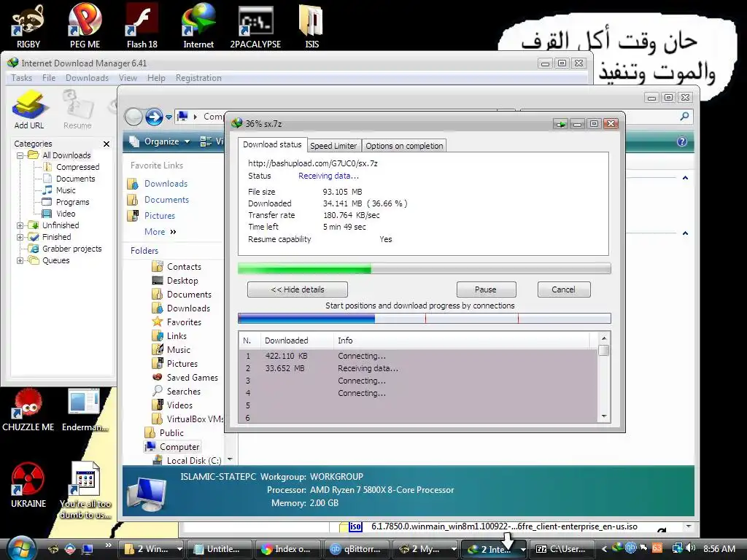Viewport: 747px width, 560px height.
Task: Switch to the Speed Limiter tab
Action: pyautogui.click(x=333, y=146)
